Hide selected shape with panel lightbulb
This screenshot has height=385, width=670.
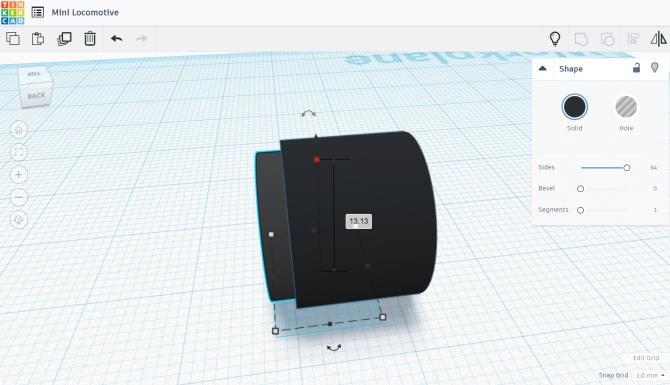coord(655,68)
